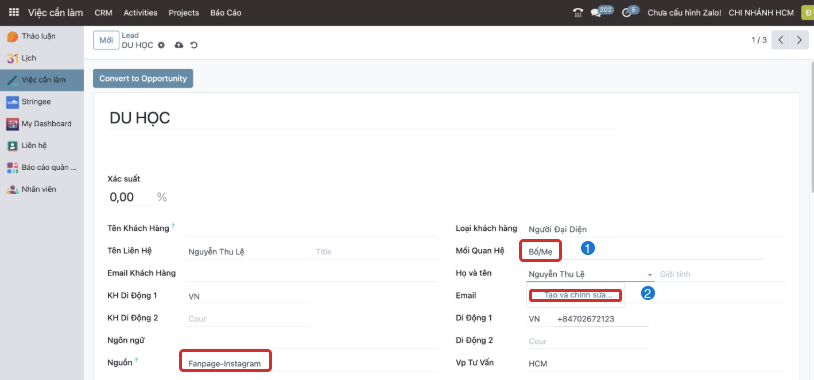This screenshot has width=814, height=380.
Task: Open Activities menu
Action: click(x=140, y=12)
